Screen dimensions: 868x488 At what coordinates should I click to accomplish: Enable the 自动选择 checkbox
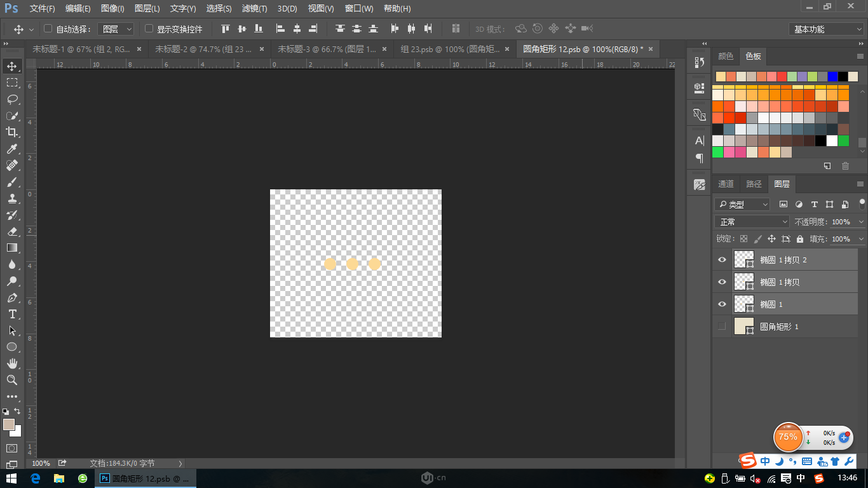48,29
